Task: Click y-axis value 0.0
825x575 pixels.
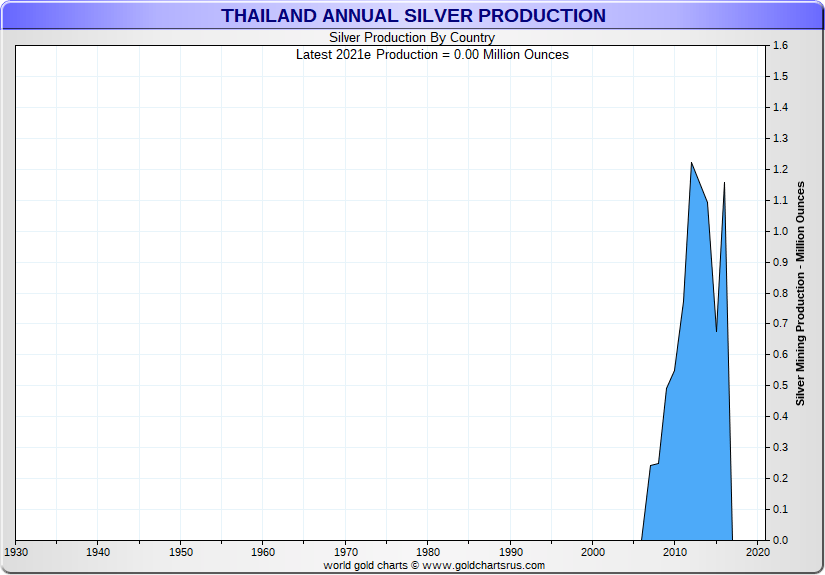Action: click(x=780, y=540)
